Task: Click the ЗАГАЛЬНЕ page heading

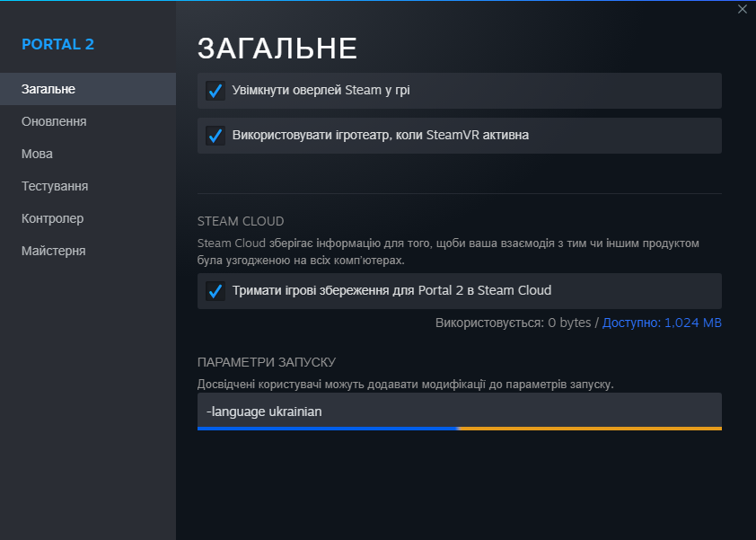Action: 277,49
